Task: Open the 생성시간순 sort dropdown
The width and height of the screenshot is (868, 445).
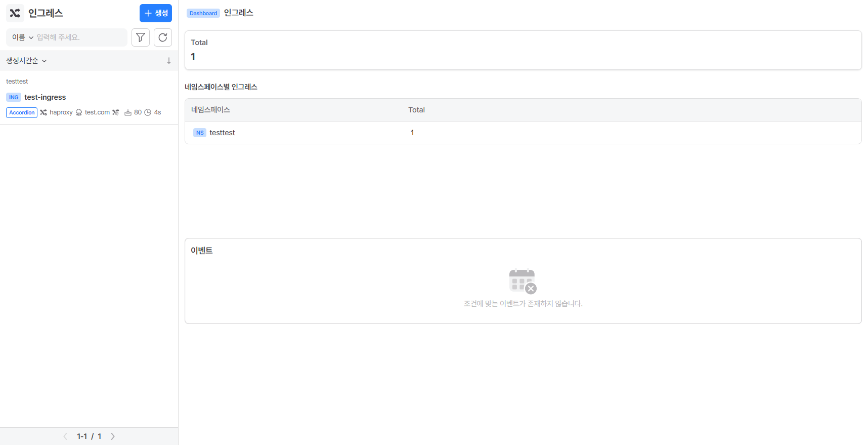Action: [26, 61]
